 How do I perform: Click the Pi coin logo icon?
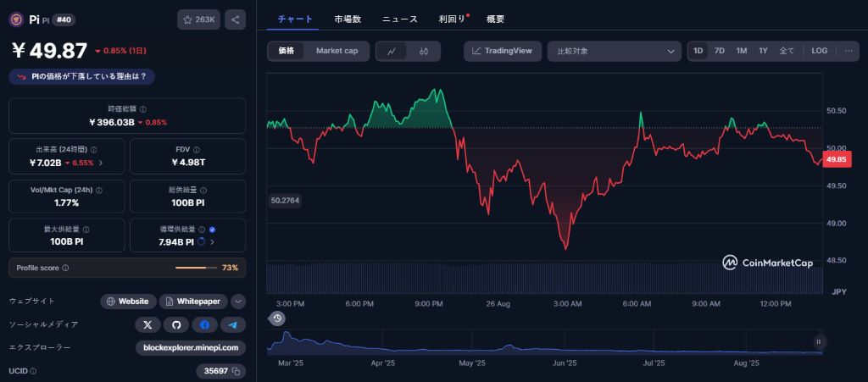click(x=15, y=19)
